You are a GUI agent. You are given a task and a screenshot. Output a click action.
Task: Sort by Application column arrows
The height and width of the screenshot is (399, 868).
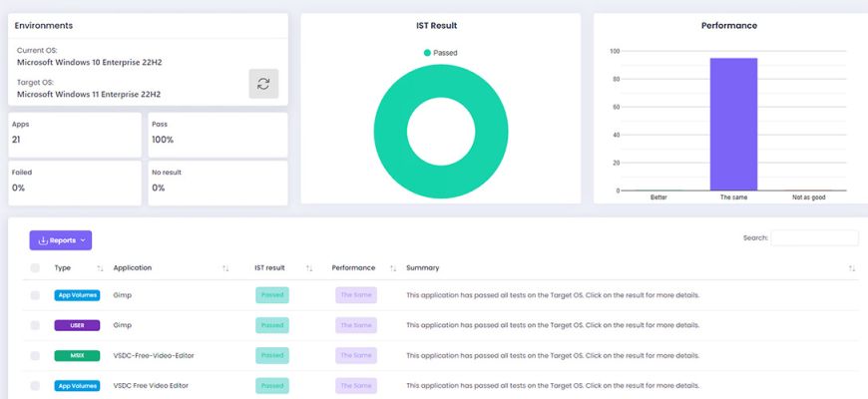[225, 268]
